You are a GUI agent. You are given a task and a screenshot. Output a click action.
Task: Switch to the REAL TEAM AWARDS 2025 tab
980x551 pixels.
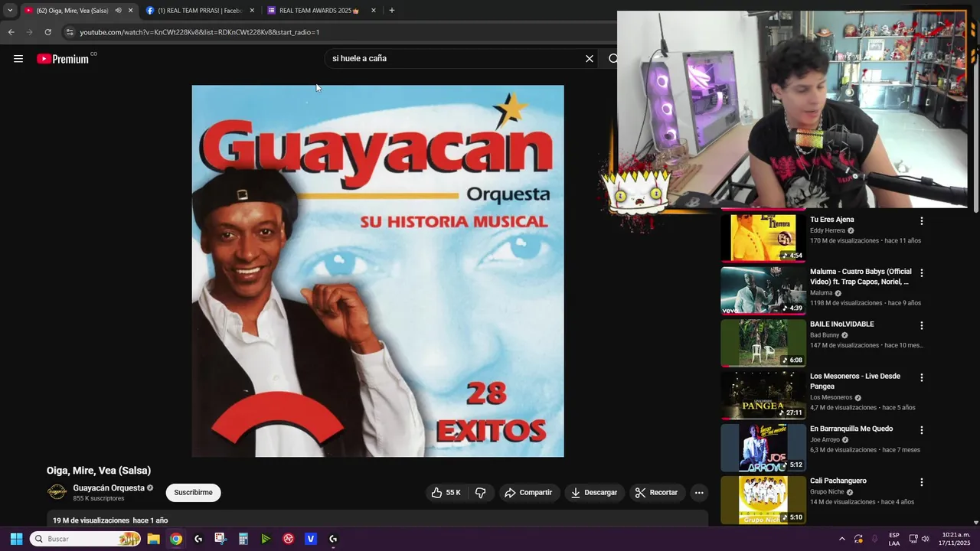coord(320,11)
